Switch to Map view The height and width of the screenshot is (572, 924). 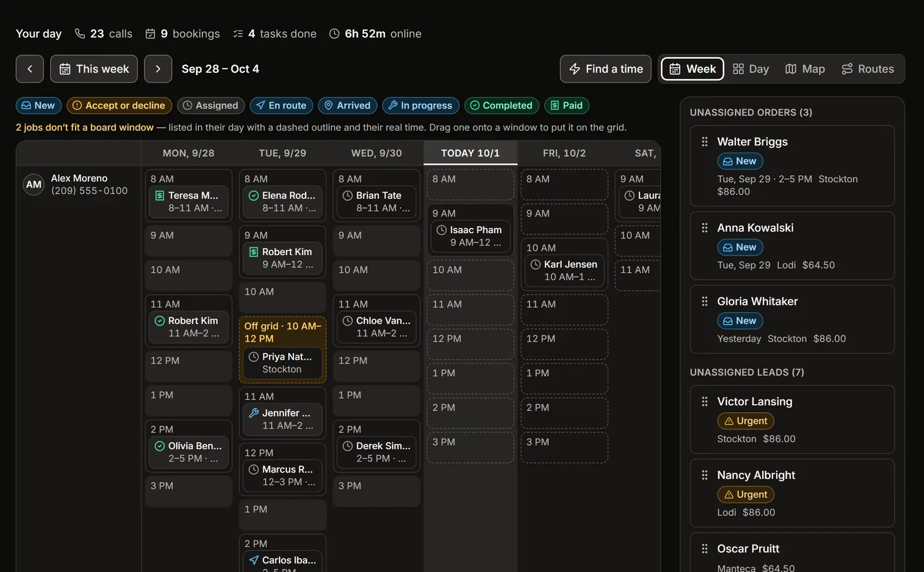tap(805, 69)
